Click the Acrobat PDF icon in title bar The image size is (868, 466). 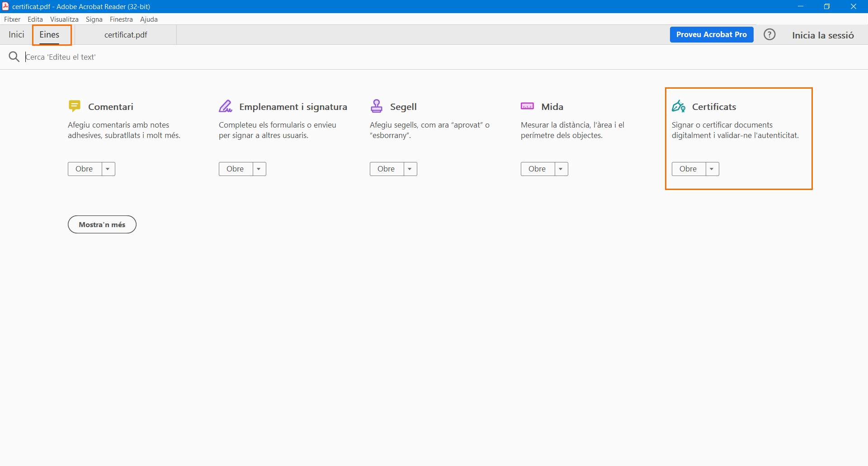pyautogui.click(x=5, y=6)
